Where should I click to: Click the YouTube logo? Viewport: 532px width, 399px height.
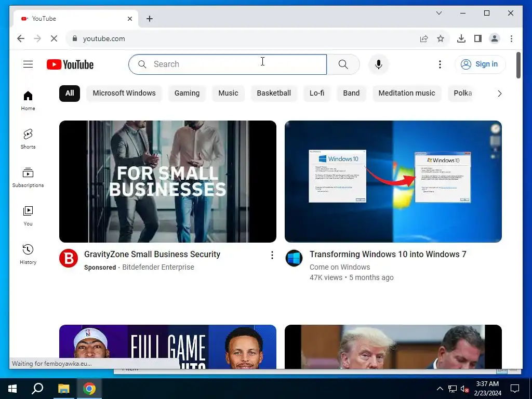click(x=70, y=64)
